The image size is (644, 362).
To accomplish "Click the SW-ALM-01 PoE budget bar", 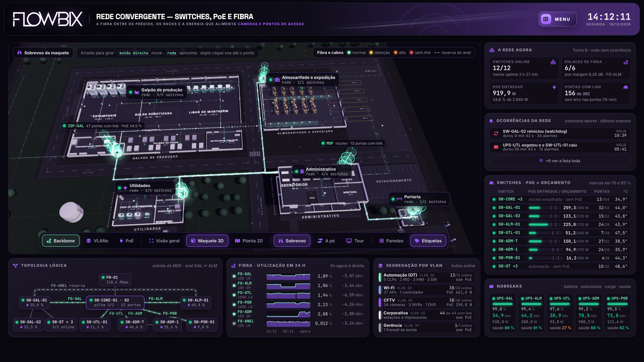I will click(544, 224).
